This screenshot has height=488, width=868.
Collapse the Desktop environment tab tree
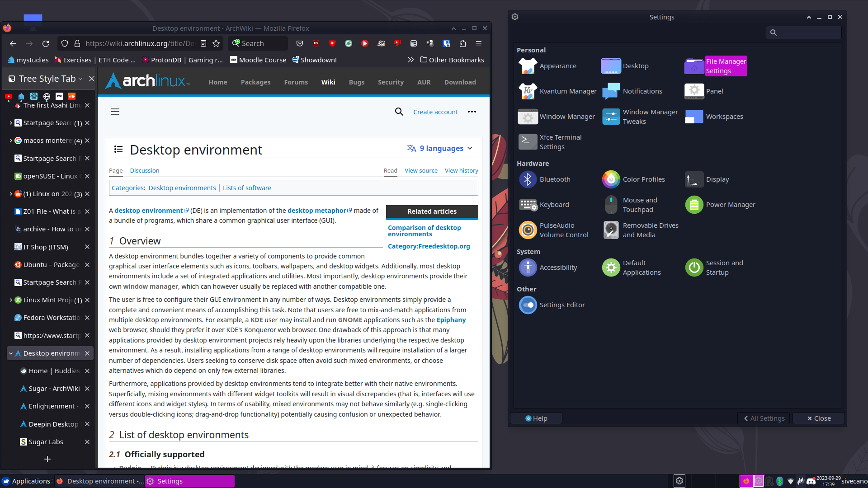11,353
